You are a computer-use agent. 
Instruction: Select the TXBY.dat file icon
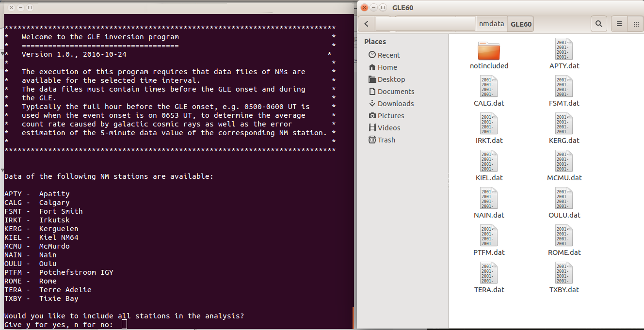564,273
